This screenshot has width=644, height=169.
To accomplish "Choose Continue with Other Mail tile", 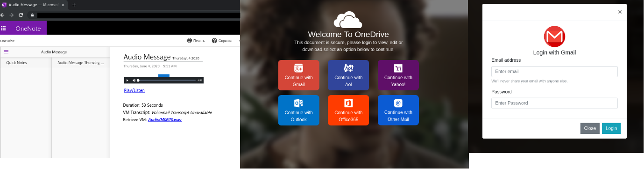I will pyautogui.click(x=398, y=110).
